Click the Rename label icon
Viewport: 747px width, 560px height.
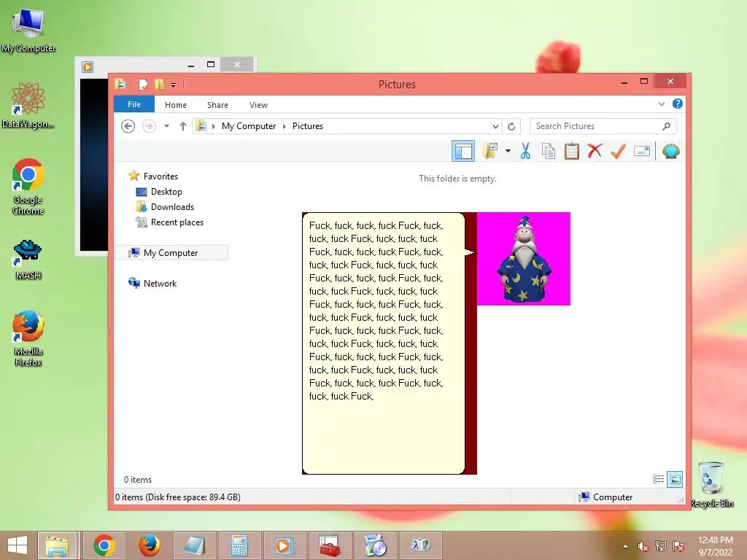point(642,151)
